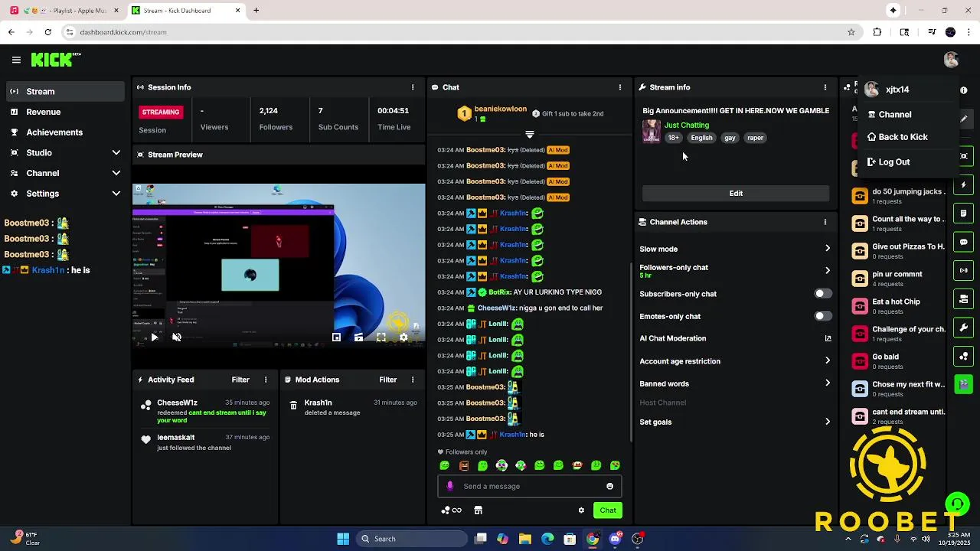The width and height of the screenshot is (980, 551).
Task: Collapse the pinned chat leaderboard arrow
Action: (x=529, y=135)
